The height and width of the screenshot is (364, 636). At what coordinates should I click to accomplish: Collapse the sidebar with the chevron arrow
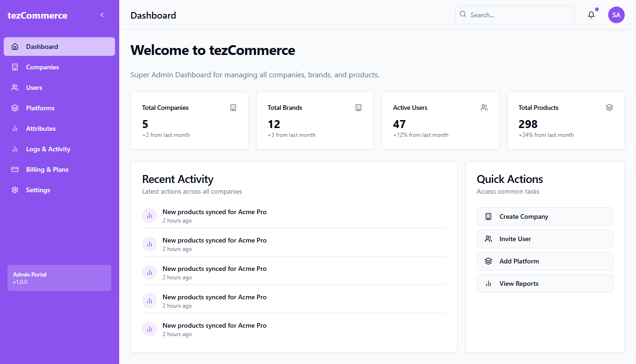(102, 15)
